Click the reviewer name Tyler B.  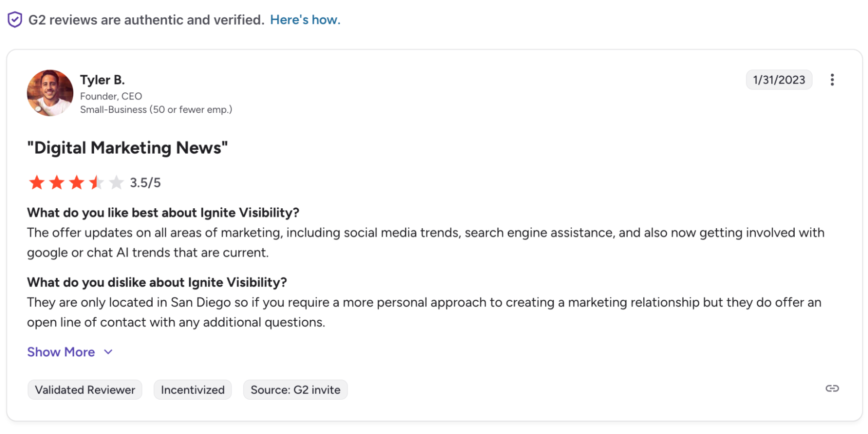click(x=102, y=80)
